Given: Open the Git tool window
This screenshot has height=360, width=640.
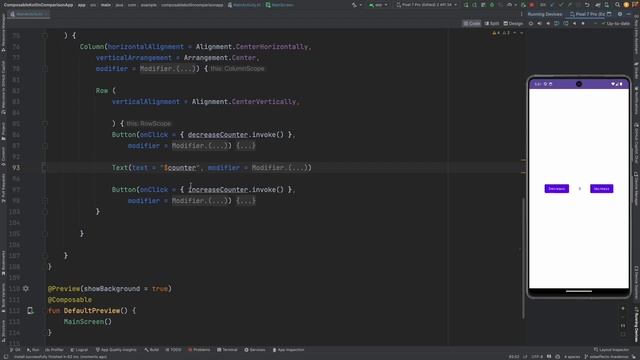Looking at the screenshot, I should coord(15,350).
